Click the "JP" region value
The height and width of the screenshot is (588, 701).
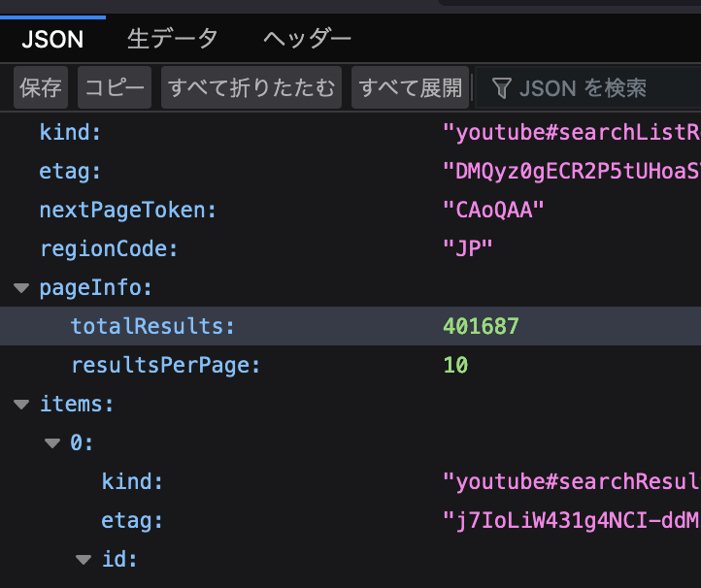(468, 248)
